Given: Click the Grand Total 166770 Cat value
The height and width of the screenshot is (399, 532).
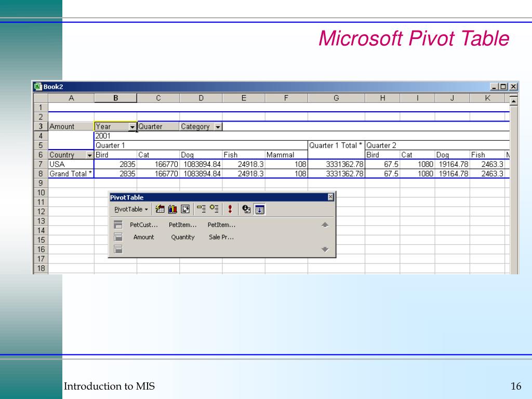Looking at the screenshot, I should click(158, 174).
